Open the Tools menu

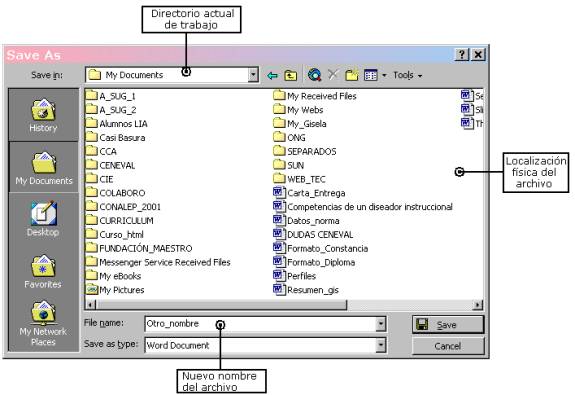[407, 75]
